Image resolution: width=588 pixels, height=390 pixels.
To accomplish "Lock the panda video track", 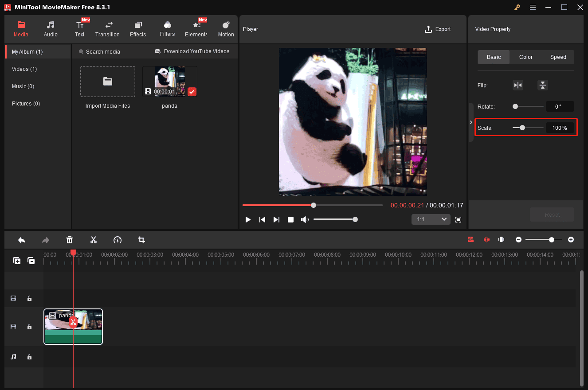I will click(29, 327).
